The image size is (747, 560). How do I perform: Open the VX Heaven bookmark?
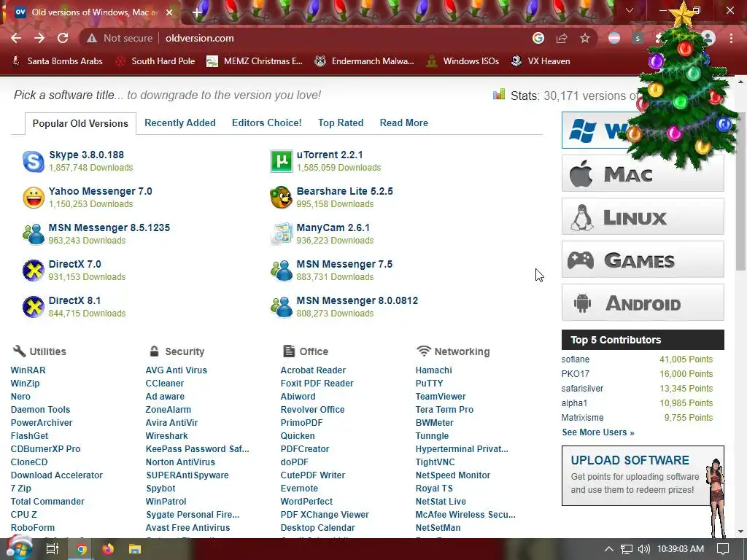coord(541,61)
